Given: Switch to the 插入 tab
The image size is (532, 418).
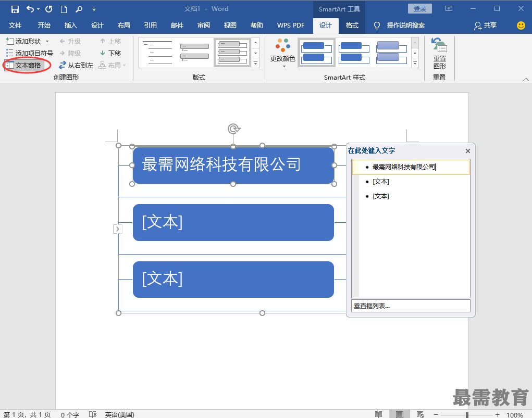Looking at the screenshot, I should pos(70,26).
